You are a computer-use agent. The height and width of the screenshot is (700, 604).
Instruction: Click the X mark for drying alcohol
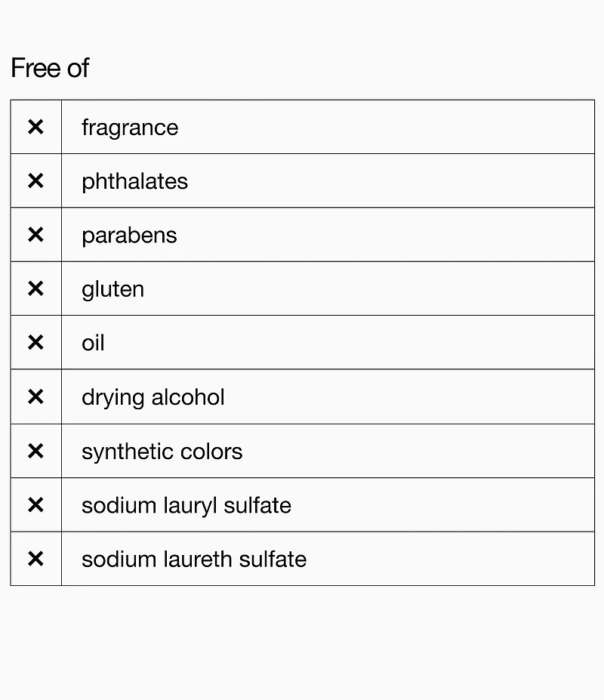(35, 397)
